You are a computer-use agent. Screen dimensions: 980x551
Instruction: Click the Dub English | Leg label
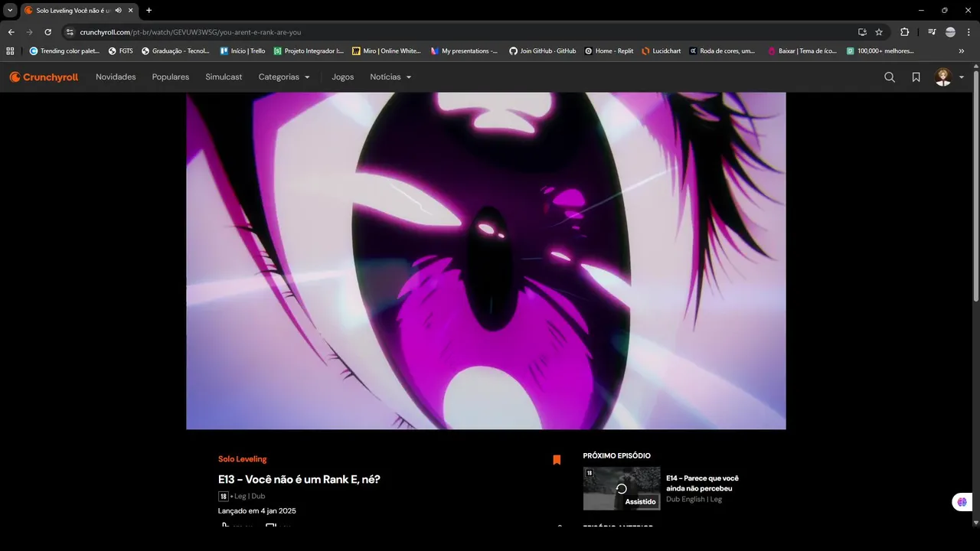point(694,499)
